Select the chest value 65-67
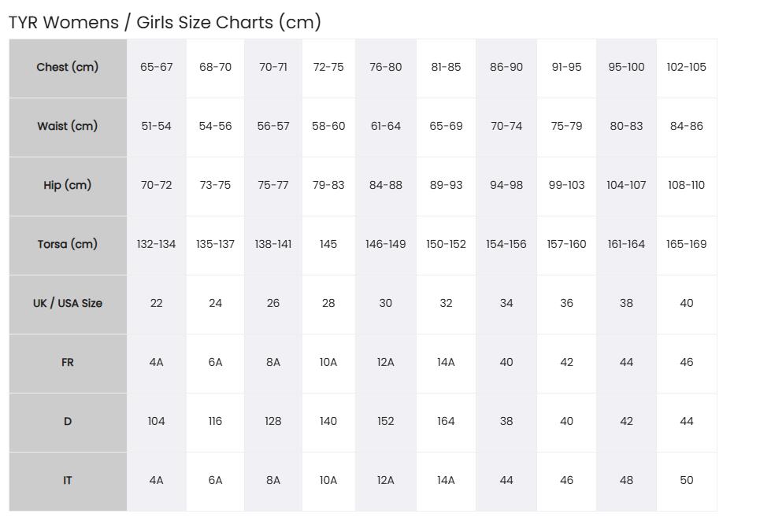Image resolution: width=771 pixels, height=532 pixels. [x=157, y=68]
